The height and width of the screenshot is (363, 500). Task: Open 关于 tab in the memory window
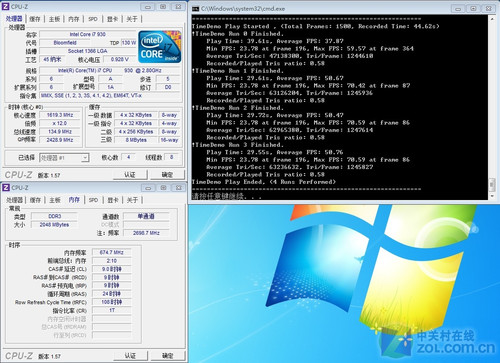[x=132, y=200]
